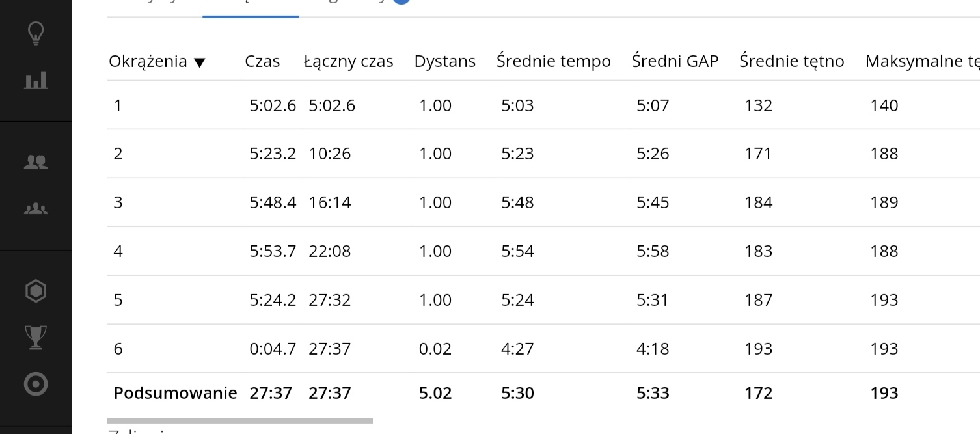Image resolution: width=980 pixels, height=434 pixels.
Task: Open the trophy challenges icon
Action: coord(36,337)
